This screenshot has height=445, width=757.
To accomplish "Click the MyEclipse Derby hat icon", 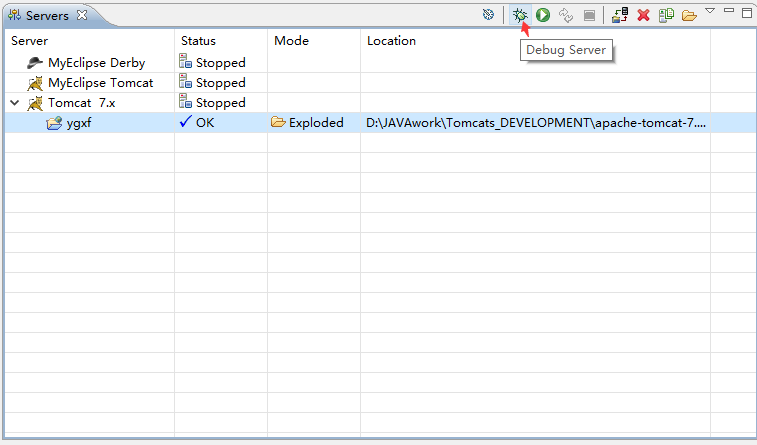I will 35,62.
